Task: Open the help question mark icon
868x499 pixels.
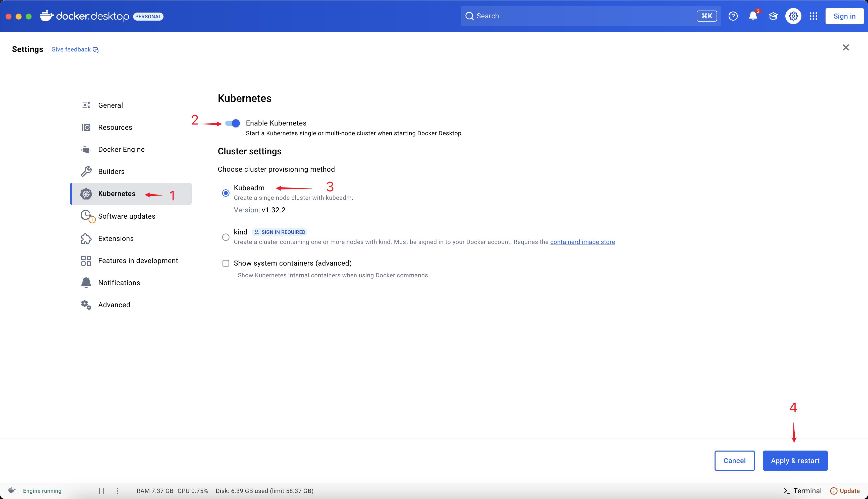Action: pos(733,16)
